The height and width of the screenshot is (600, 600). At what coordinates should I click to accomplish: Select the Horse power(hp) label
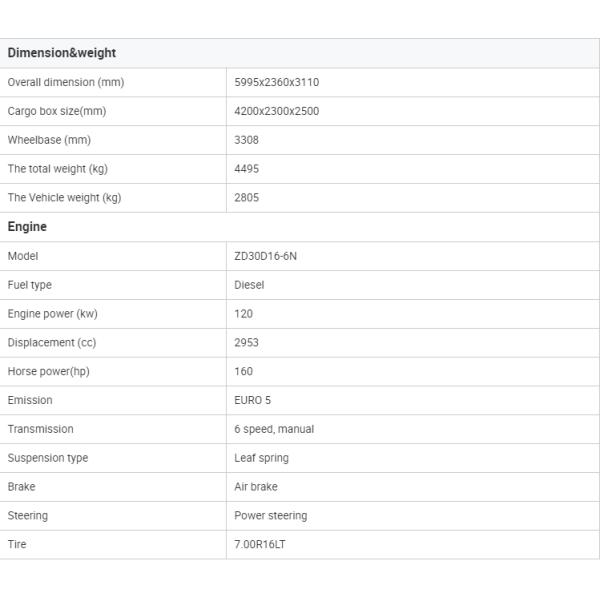click(x=49, y=371)
